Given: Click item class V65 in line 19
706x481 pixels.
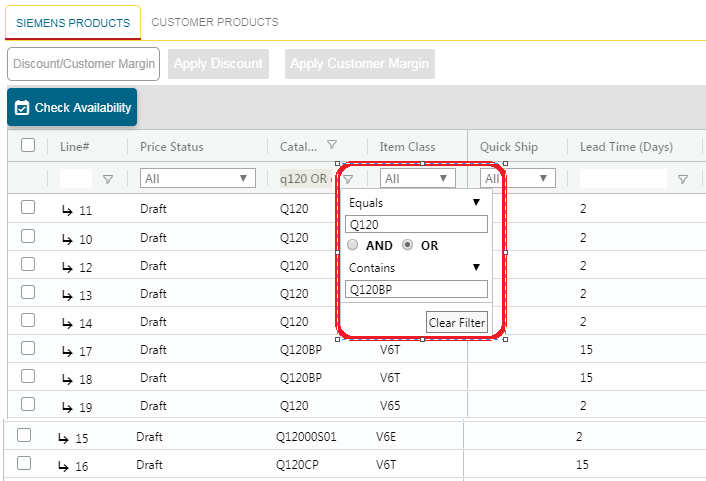Looking at the screenshot, I should (390, 406).
